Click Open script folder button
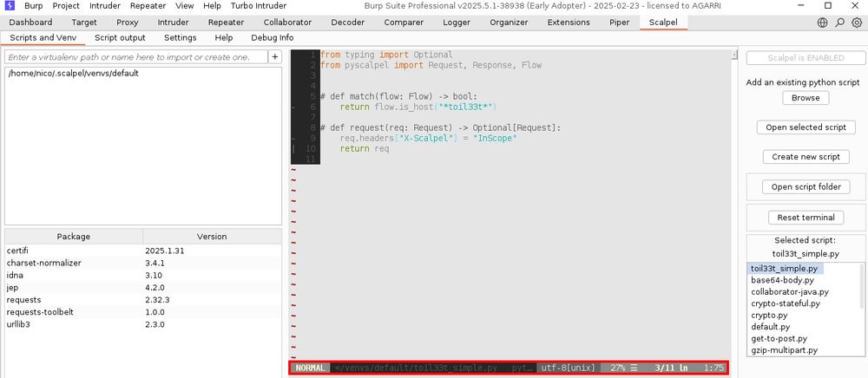This screenshot has height=378, width=868. coord(806,186)
